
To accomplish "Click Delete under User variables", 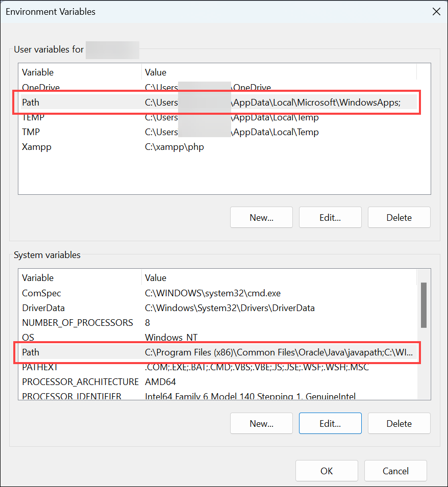I will click(x=399, y=217).
